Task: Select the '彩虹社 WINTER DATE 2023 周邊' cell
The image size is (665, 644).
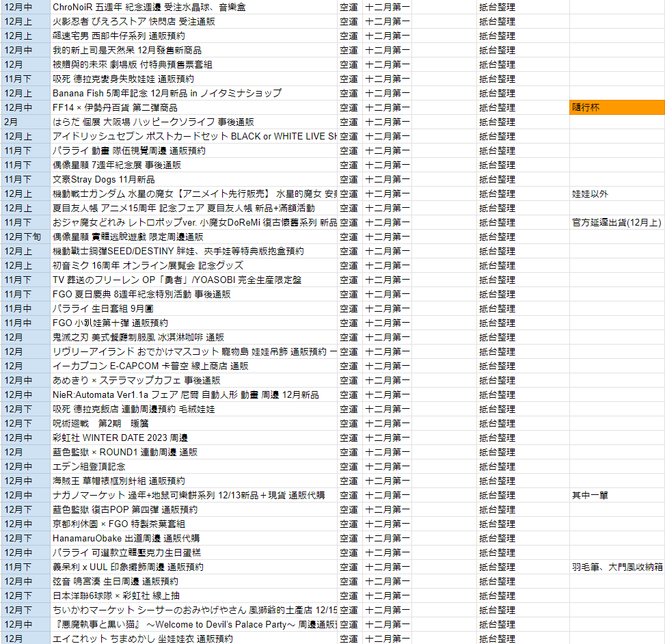Action: click(x=194, y=438)
